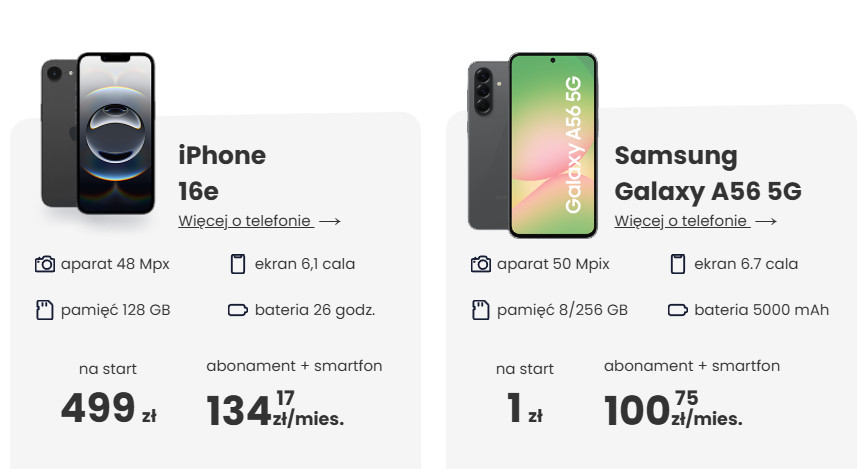Viewport: 865px width, 469px height.
Task: Click the arrow after Samsung's Więcej o telefonie
Action: pos(766,221)
